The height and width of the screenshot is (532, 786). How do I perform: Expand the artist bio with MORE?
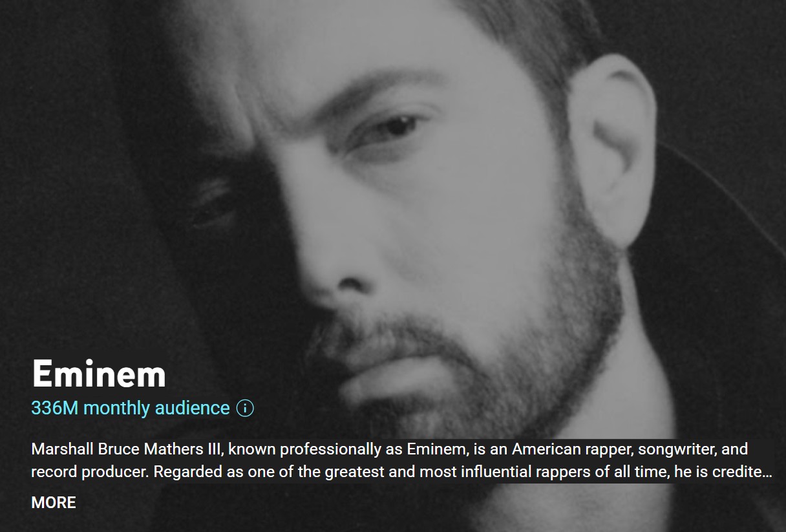point(54,502)
